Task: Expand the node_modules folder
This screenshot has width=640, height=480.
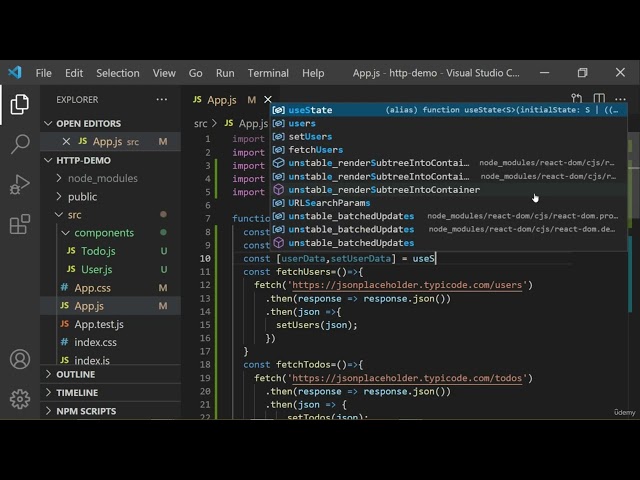Action: (x=110, y=178)
